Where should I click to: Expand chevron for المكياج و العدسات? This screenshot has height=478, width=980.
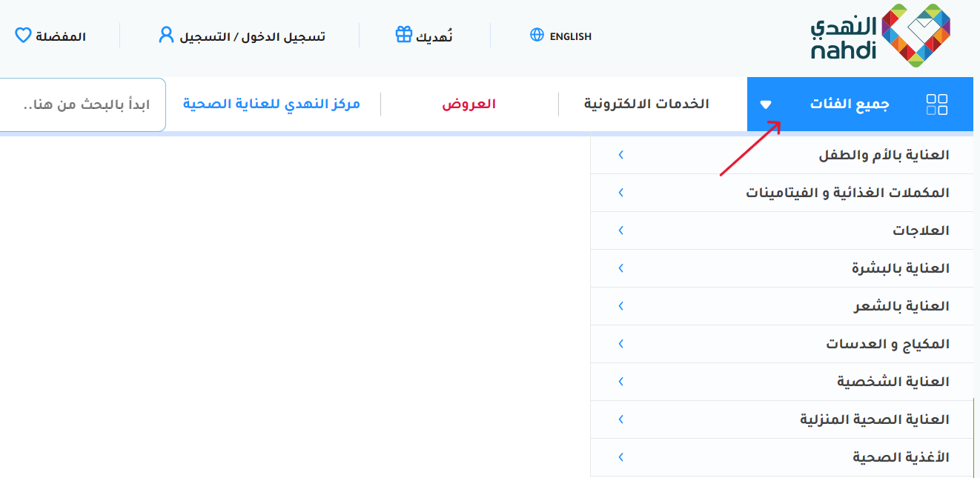[x=621, y=344]
